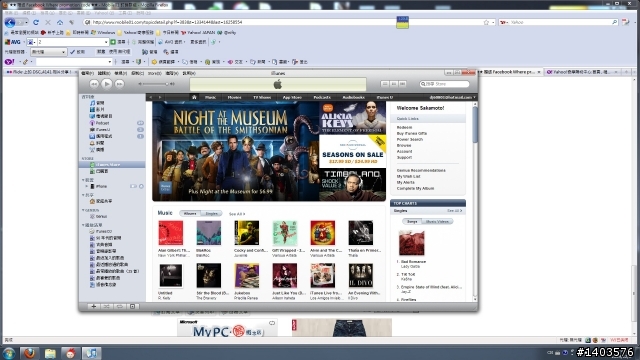640x360 pixels.
Task: Select the Albums toggle under Music
Action: (x=190, y=213)
